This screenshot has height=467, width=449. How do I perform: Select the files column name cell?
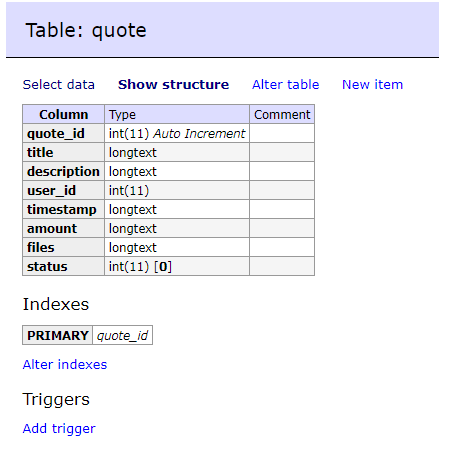[63, 248]
